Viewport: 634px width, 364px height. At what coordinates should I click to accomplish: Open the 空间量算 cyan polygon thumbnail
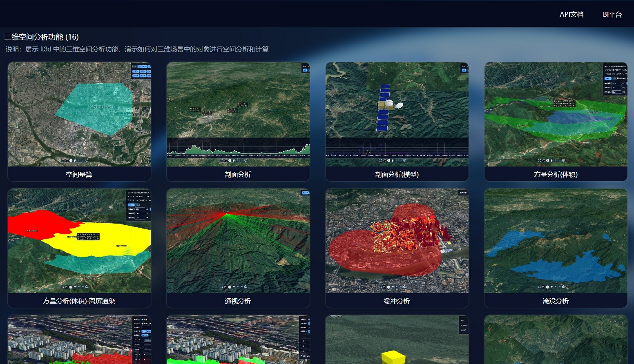click(x=79, y=114)
